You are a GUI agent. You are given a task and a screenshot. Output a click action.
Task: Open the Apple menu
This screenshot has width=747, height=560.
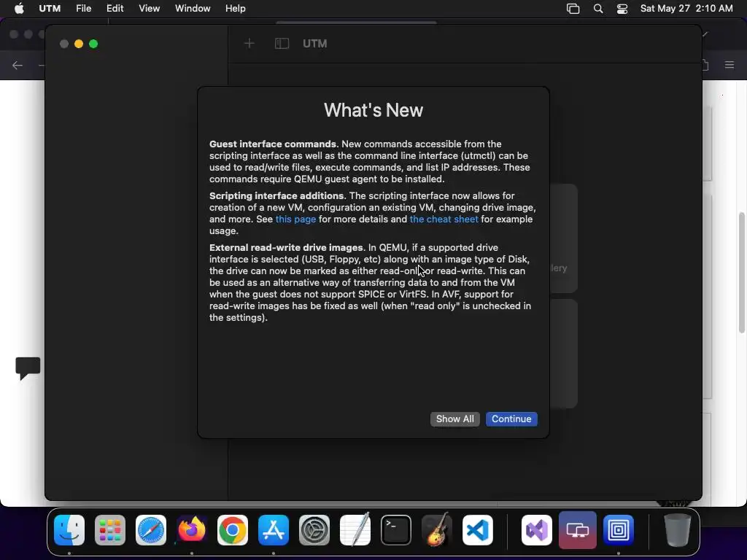19,9
